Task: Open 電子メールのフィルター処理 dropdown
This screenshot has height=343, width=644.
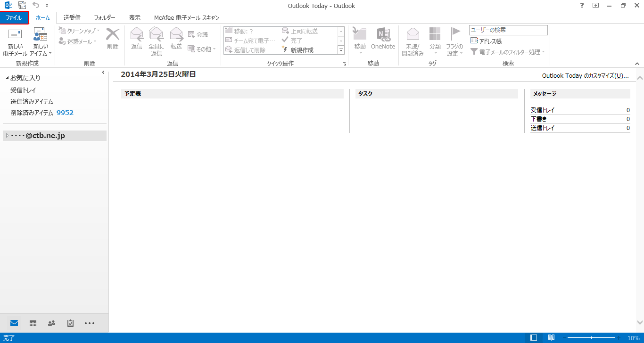Action: pyautogui.click(x=508, y=52)
